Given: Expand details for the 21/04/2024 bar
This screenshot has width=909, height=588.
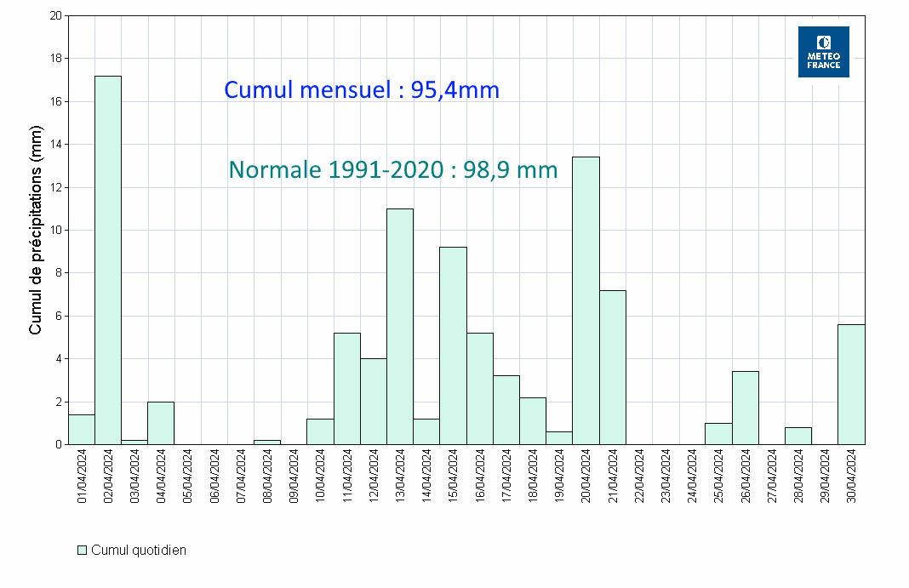Looking at the screenshot, I should pyautogui.click(x=613, y=366).
